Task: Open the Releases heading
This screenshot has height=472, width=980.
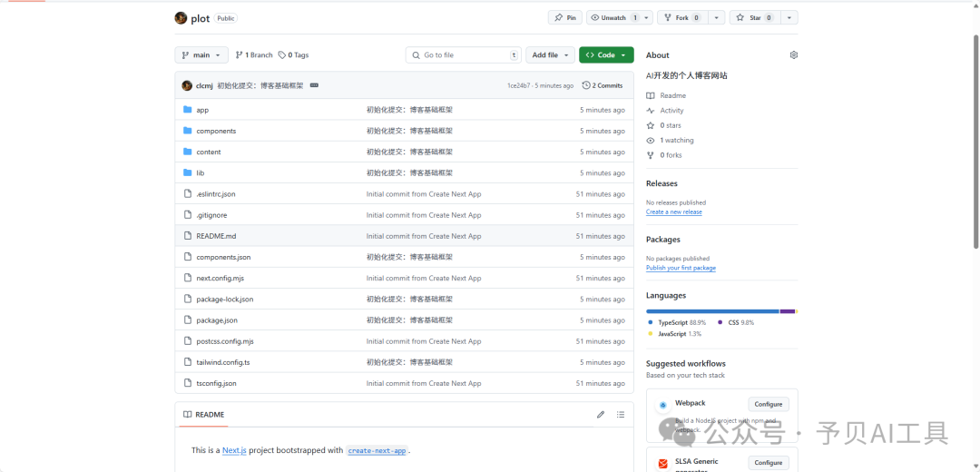Action: tap(661, 183)
